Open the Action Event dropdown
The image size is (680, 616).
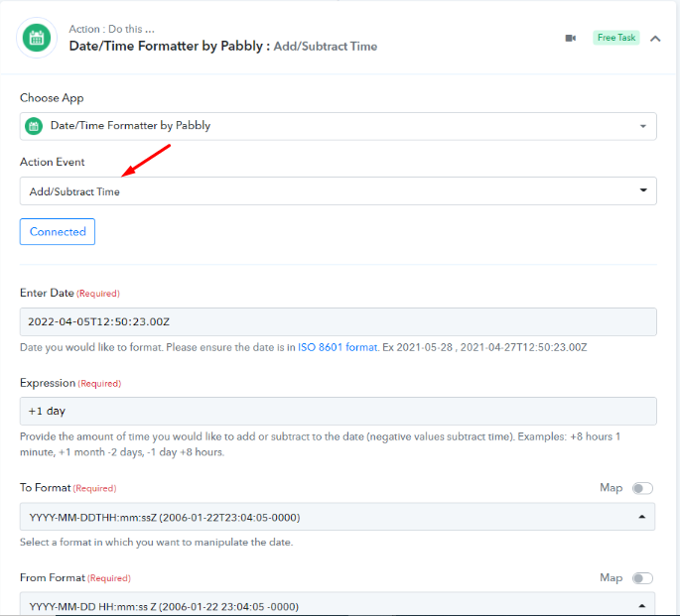tap(338, 191)
